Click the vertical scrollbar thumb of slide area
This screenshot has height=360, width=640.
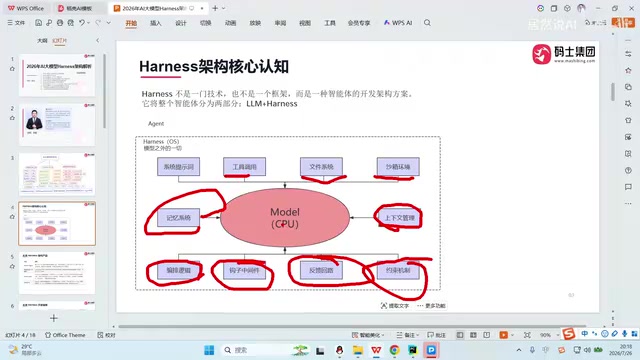[613, 91]
